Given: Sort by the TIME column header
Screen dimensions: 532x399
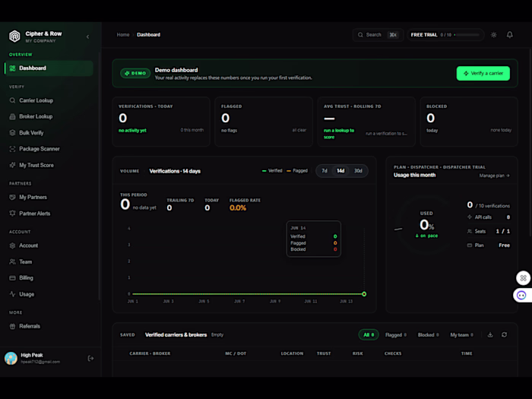Looking at the screenshot, I should pos(467,353).
